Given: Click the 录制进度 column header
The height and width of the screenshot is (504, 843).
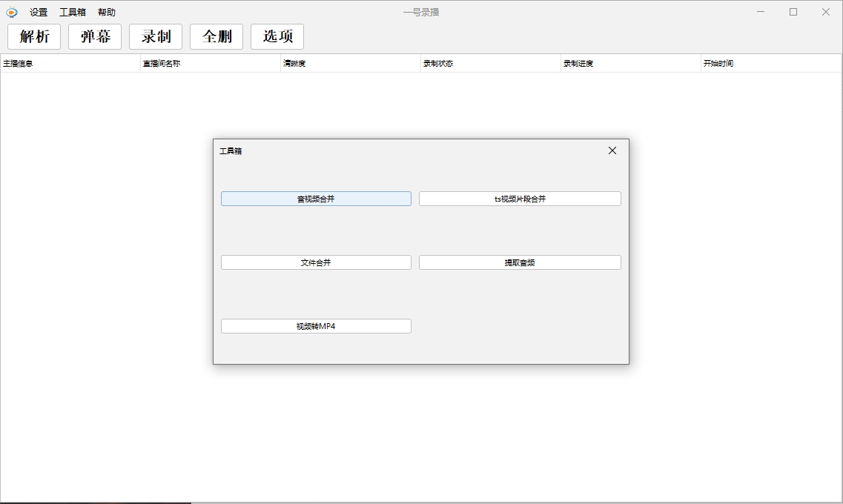Looking at the screenshot, I should click(631, 64).
